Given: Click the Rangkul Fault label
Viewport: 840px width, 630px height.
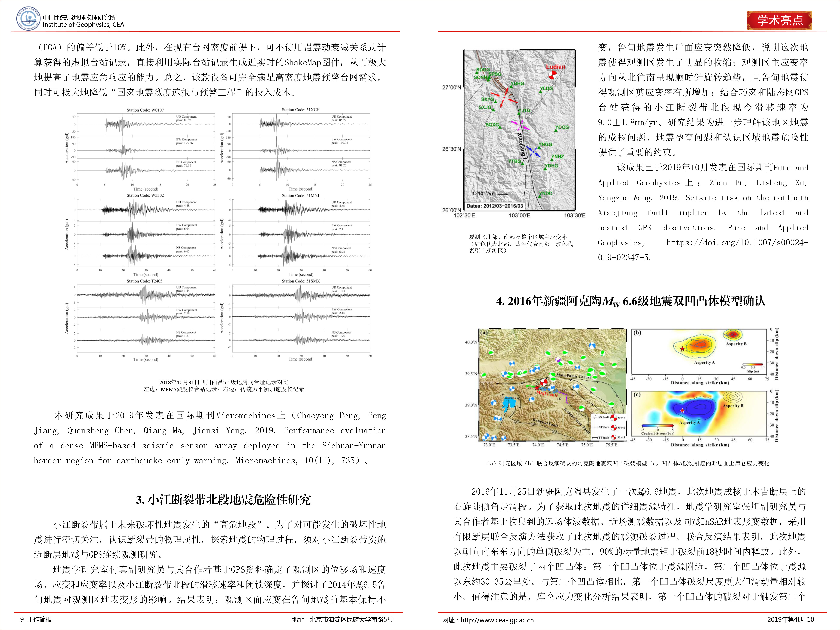Looking at the screenshot, I should [x=545, y=423].
